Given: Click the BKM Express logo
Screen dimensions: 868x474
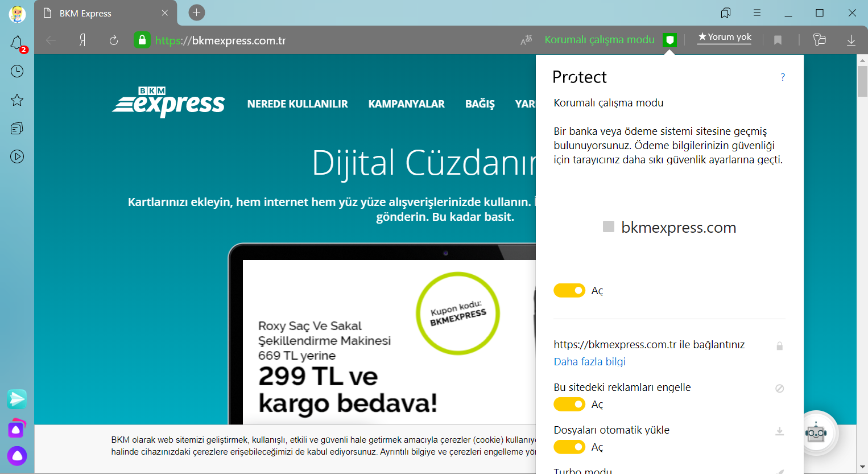Looking at the screenshot, I should tap(169, 102).
